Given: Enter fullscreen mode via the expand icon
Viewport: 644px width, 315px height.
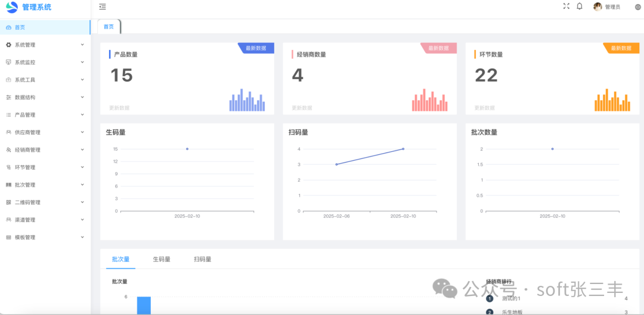Looking at the screenshot, I should click(566, 6).
